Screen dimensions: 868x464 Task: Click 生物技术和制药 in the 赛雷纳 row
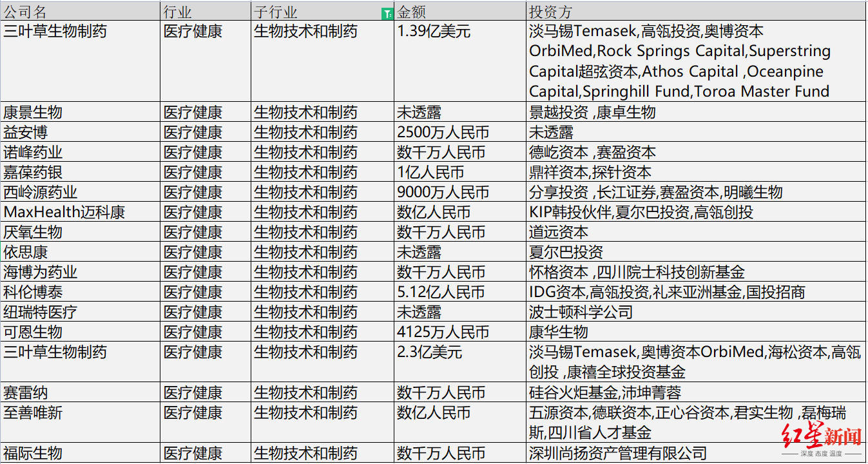[x=322, y=392]
